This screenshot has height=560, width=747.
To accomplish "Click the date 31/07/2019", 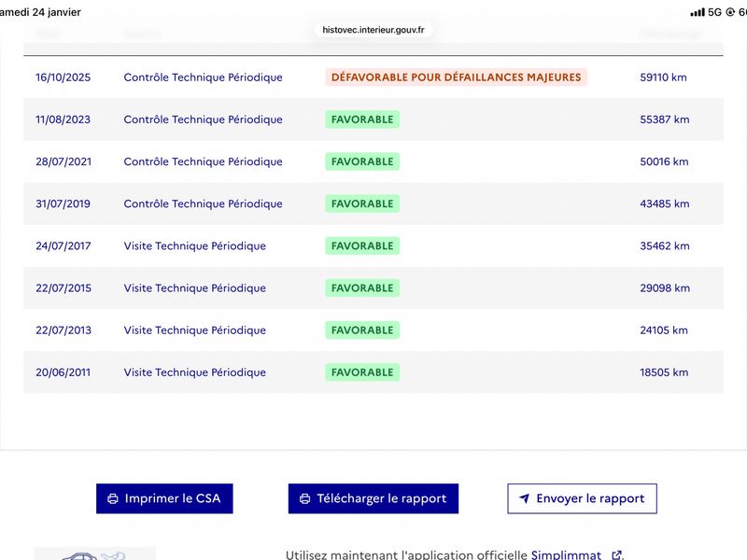I will [x=63, y=203].
